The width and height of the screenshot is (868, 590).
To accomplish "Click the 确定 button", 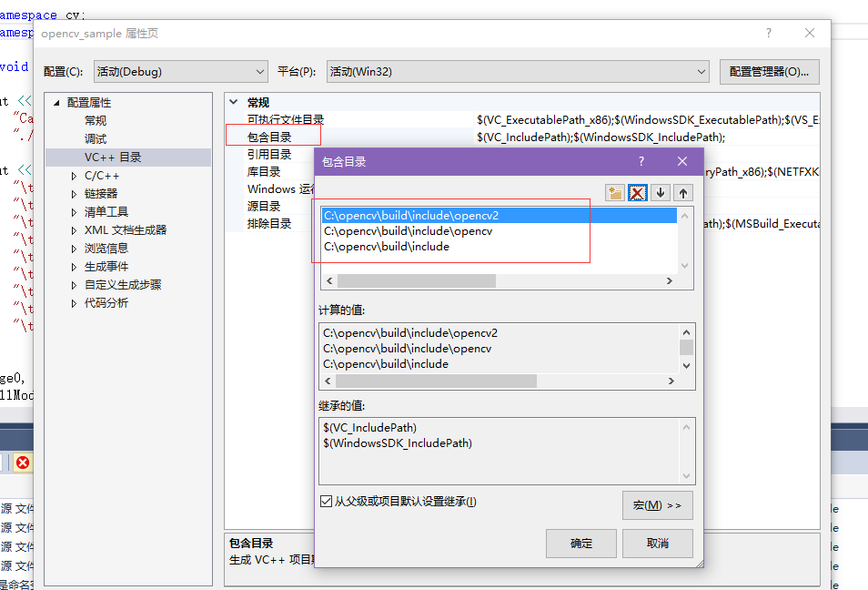I will [x=580, y=544].
